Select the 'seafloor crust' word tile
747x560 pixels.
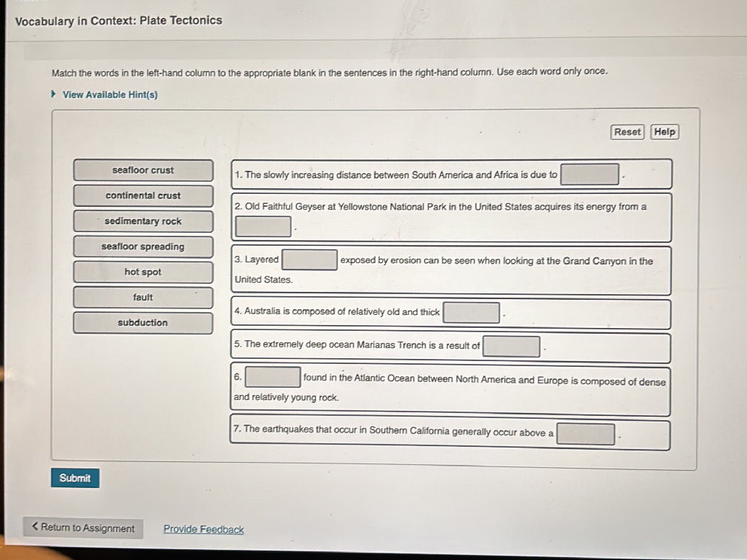point(143,171)
